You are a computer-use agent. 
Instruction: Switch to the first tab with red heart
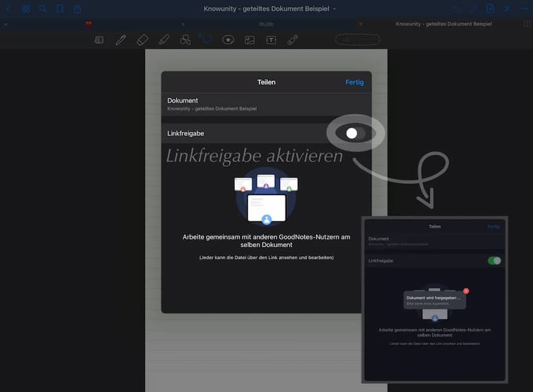click(89, 24)
